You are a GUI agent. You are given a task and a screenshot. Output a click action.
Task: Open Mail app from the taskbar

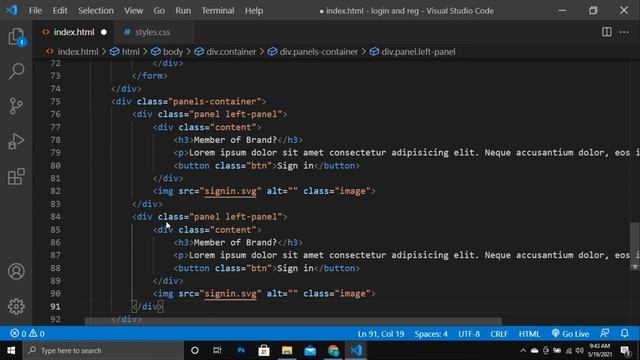pos(310,350)
